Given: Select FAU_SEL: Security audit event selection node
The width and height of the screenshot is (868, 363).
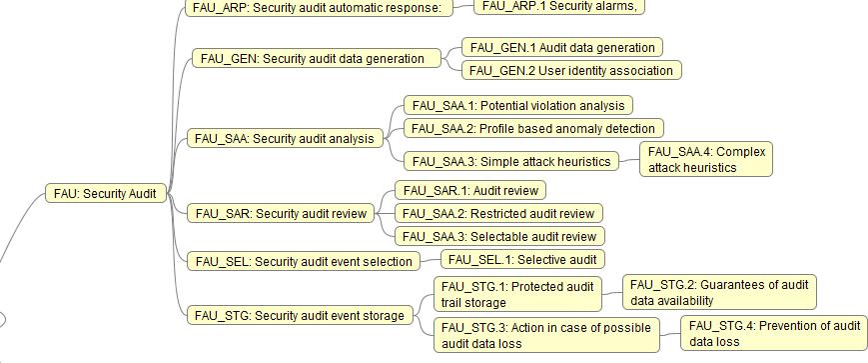Looking at the screenshot, I should click(304, 261).
